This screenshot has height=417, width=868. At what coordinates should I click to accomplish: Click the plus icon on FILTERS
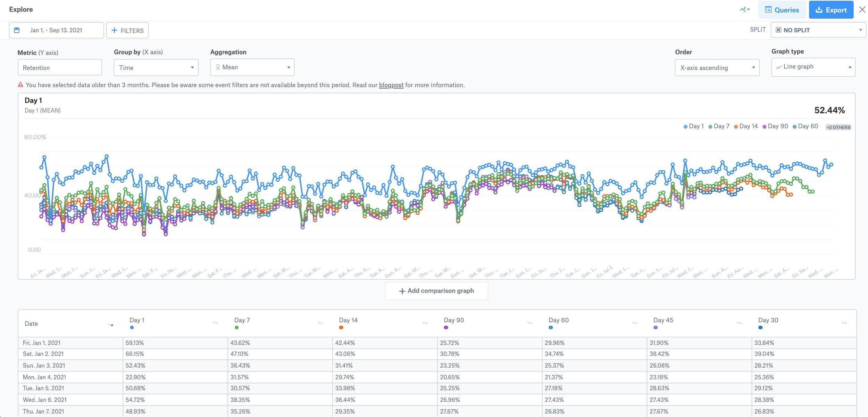[114, 30]
